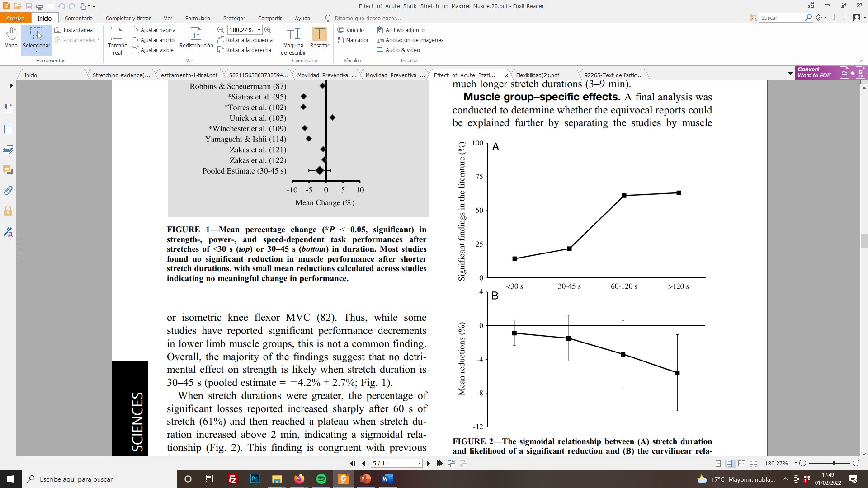Enable facing pages view mode
The height and width of the screenshot is (488, 868).
click(741, 463)
